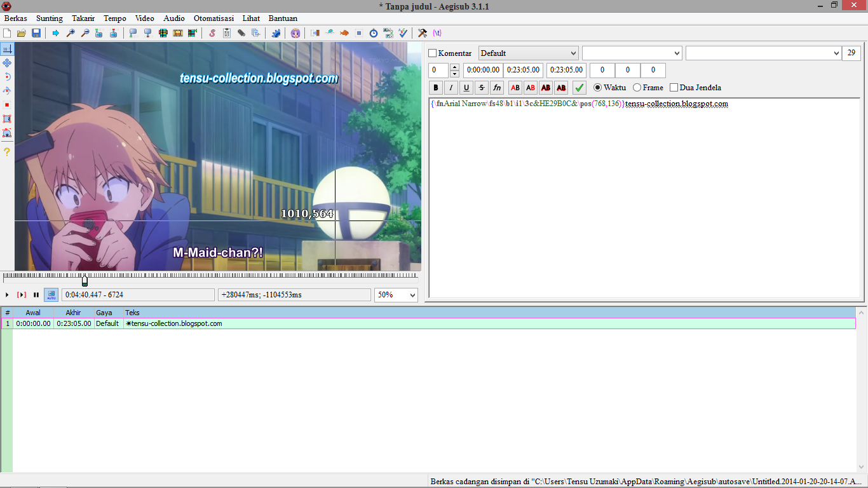Commit the line with green checkmark button
This screenshot has width=868, height=488.
click(x=579, y=88)
